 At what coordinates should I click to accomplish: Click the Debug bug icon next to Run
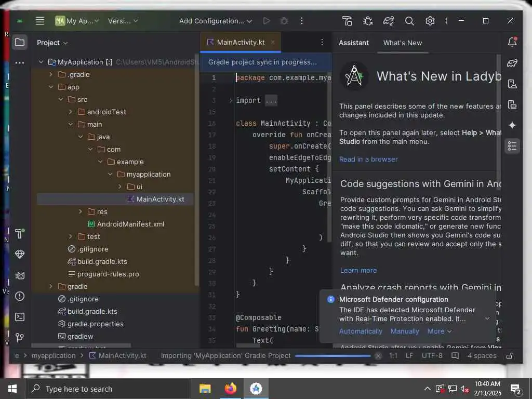tap(284, 21)
